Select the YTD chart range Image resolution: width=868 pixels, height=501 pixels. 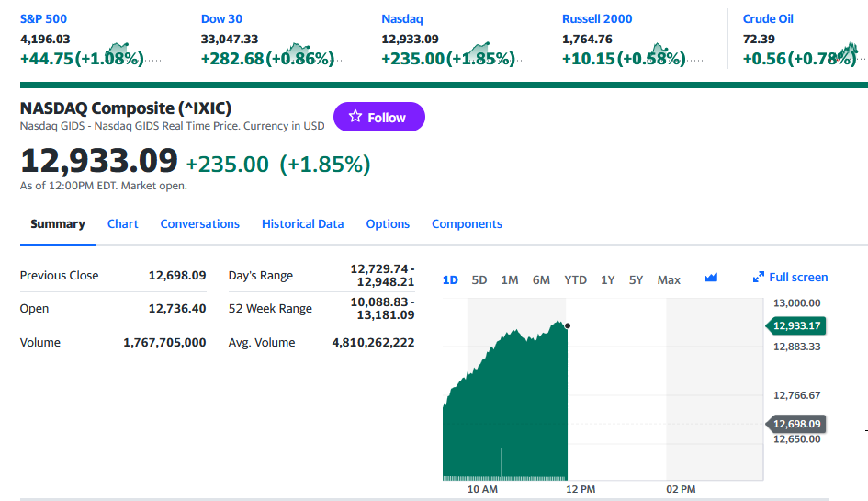click(x=576, y=279)
